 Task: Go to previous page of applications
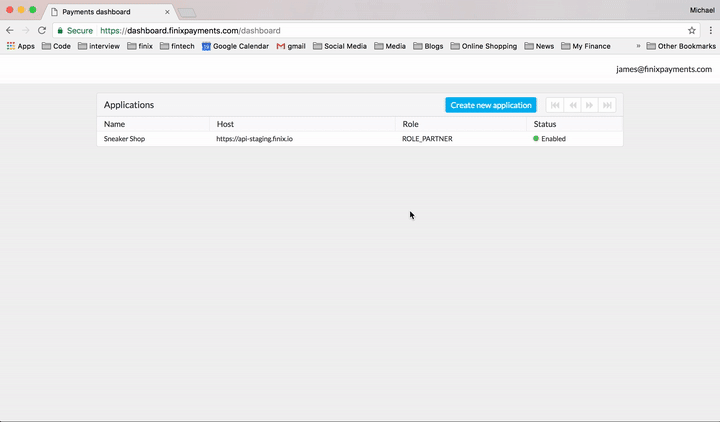coord(573,105)
